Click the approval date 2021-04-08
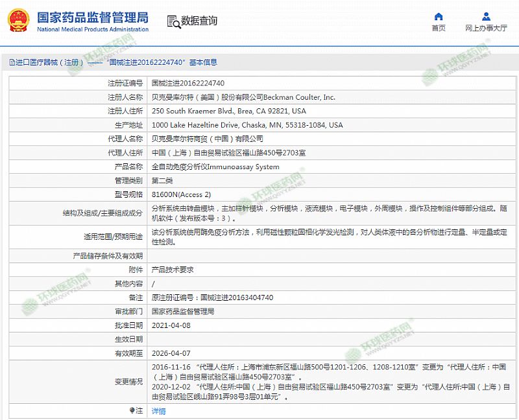519x420 pixels. [171, 325]
